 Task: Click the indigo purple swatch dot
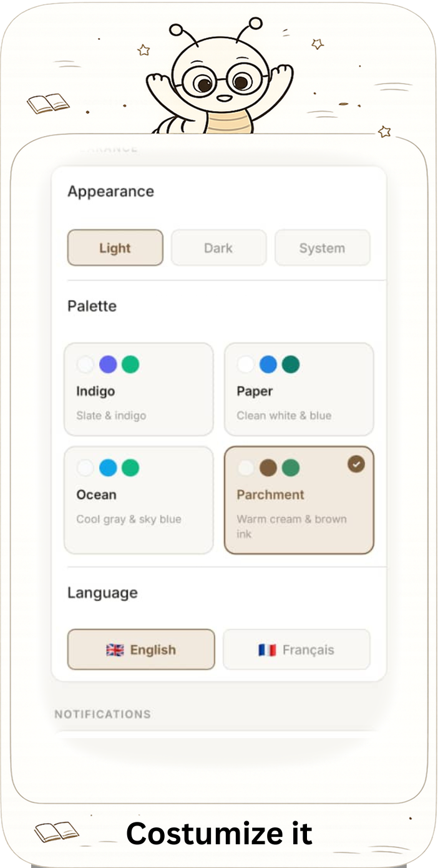pyautogui.click(x=108, y=364)
